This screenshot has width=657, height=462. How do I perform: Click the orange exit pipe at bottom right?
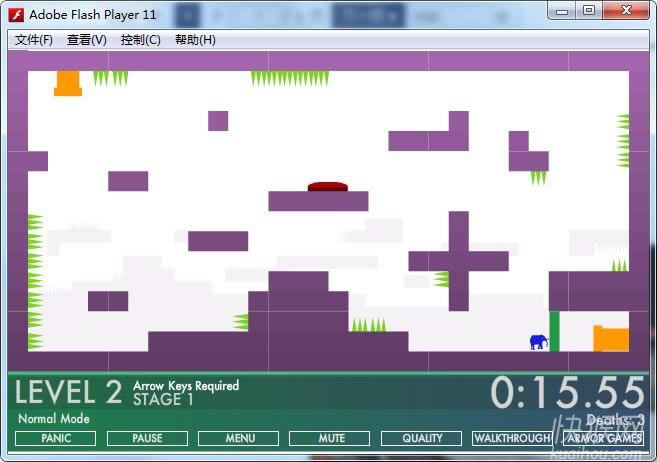click(610, 338)
